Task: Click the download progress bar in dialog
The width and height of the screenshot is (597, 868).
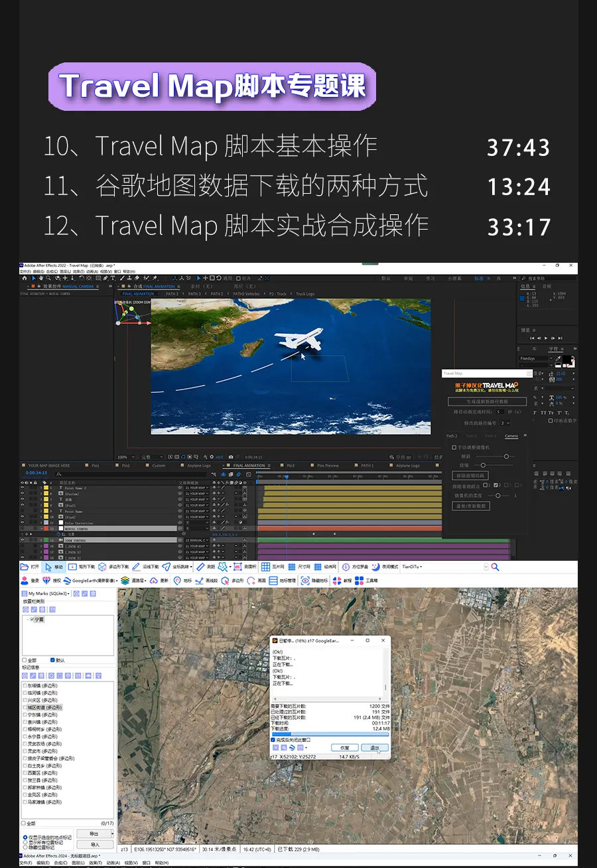Action: tap(330, 734)
